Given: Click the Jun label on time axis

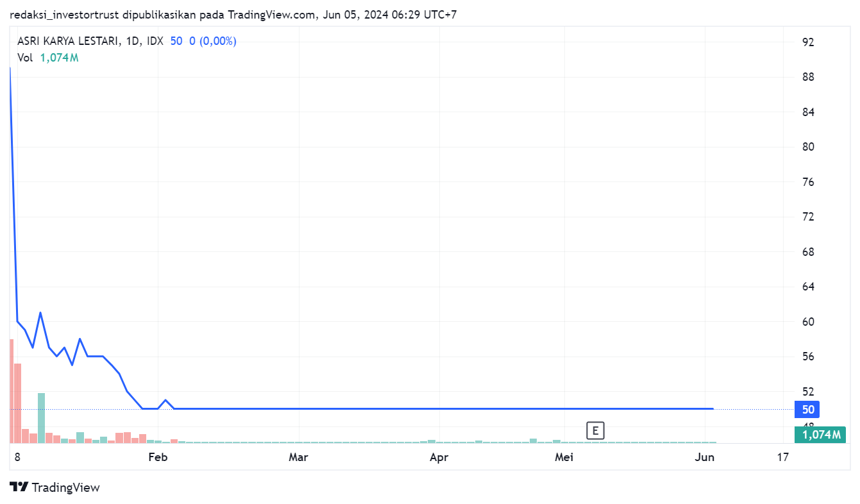Looking at the screenshot, I should (705, 457).
